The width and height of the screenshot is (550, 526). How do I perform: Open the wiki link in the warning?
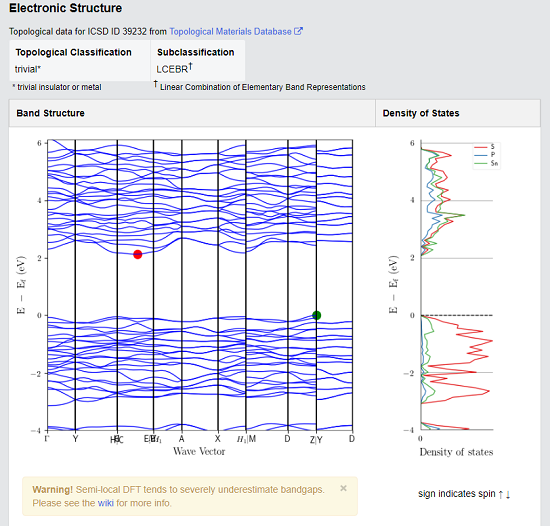[x=106, y=503]
